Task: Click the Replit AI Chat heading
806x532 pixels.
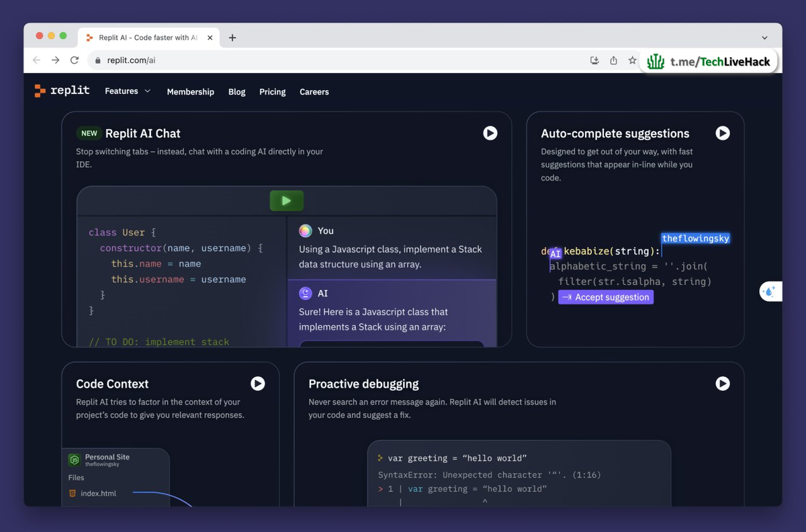Action: point(143,134)
